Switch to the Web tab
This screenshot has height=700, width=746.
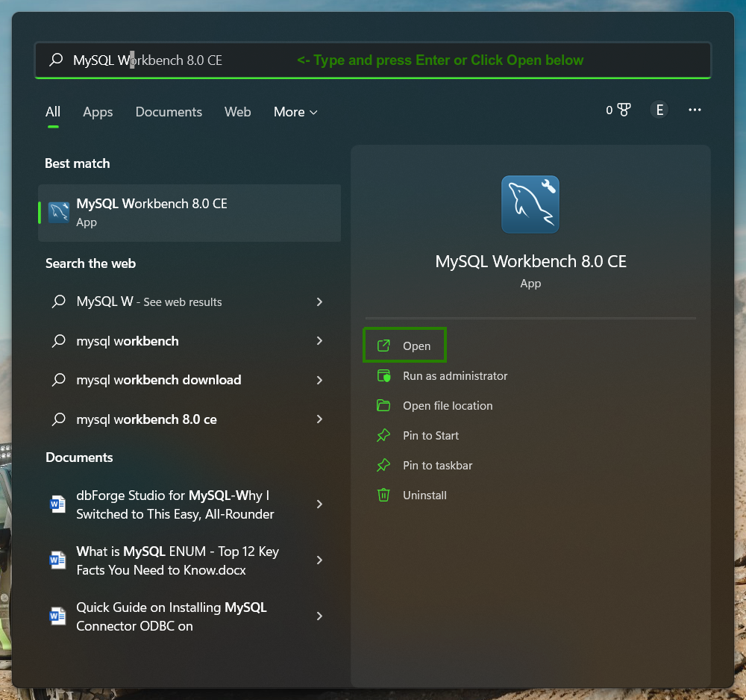click(237, 112)
